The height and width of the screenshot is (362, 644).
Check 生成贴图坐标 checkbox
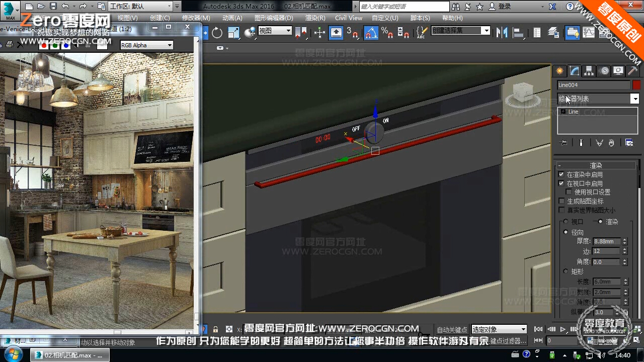point(561,201)
